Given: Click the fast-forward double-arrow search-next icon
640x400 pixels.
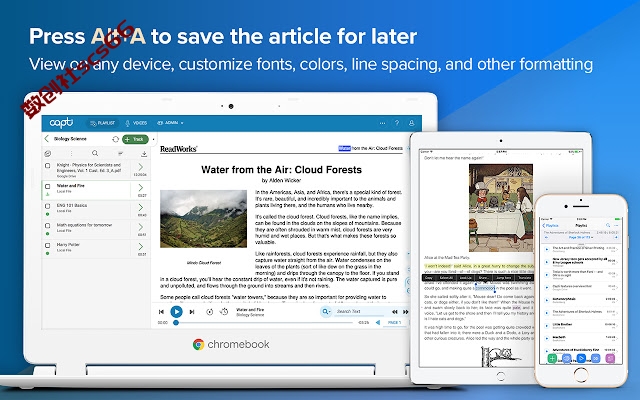Looking at the screenshot, I should (x=406, y=312).
